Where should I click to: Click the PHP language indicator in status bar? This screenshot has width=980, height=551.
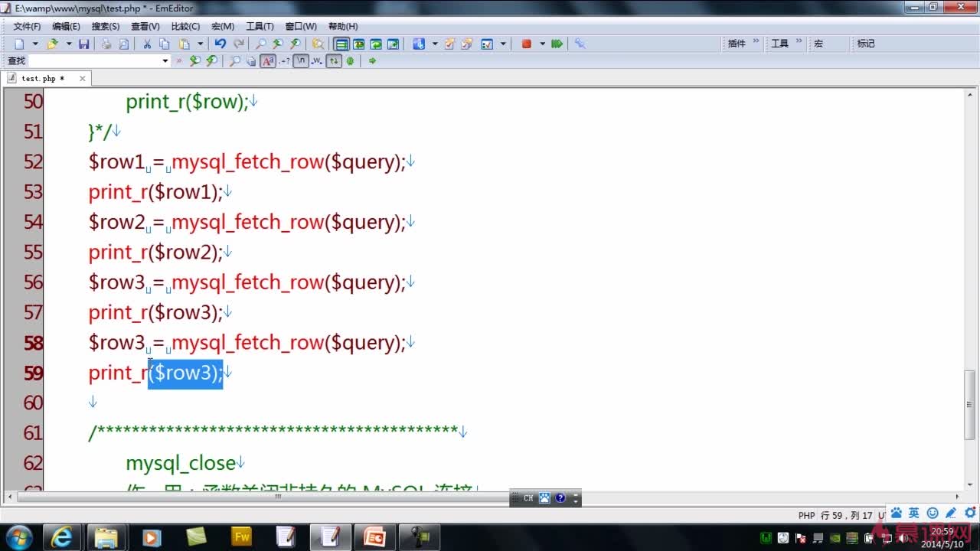pyautogui.click(x=807, y=516)
